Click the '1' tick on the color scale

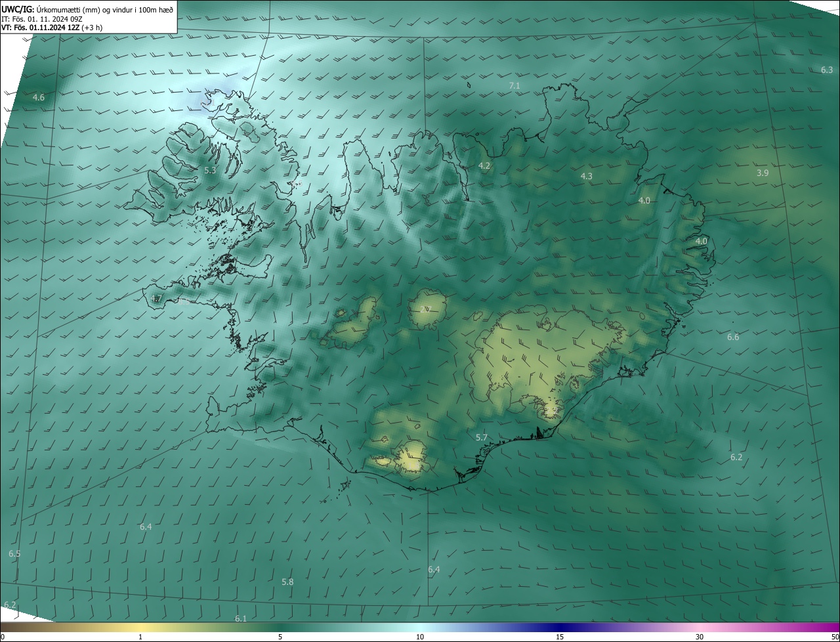tap(140, 637)
